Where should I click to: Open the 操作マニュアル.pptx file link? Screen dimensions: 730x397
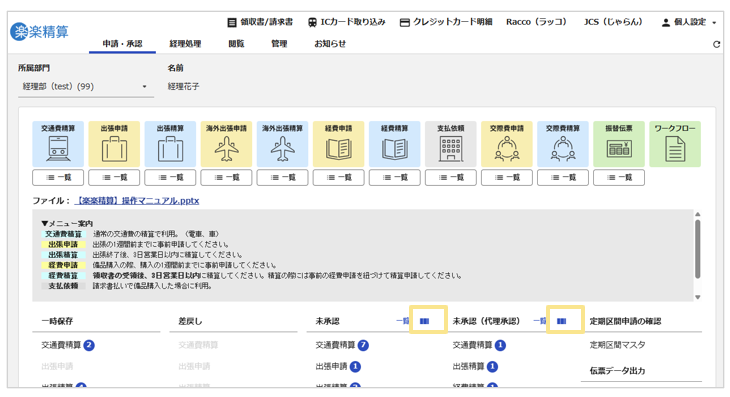click(137, 201)
